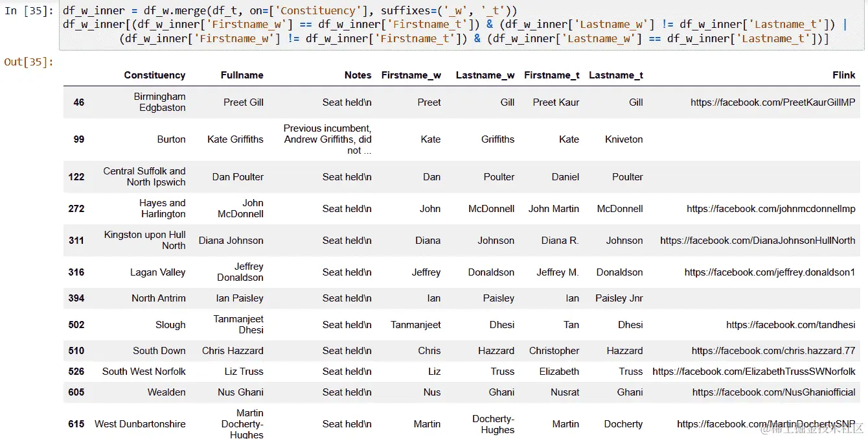Click the Elizabeth Firstname_t cell
This screenshot has height=439, width=868.
tap(560, 372)
